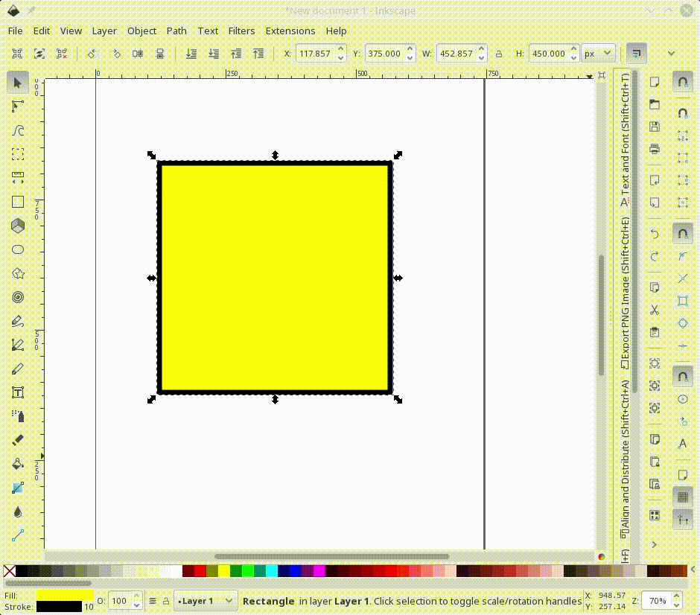Screen dimensions: 700x615
Task: Expand color palette menu arrow
Action: click(693, 570)
